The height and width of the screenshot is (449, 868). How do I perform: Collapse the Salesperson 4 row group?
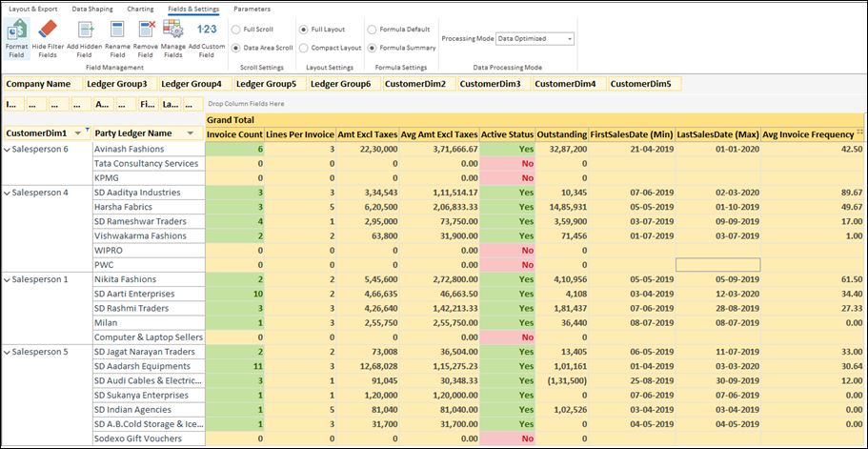tap(8, 193)
